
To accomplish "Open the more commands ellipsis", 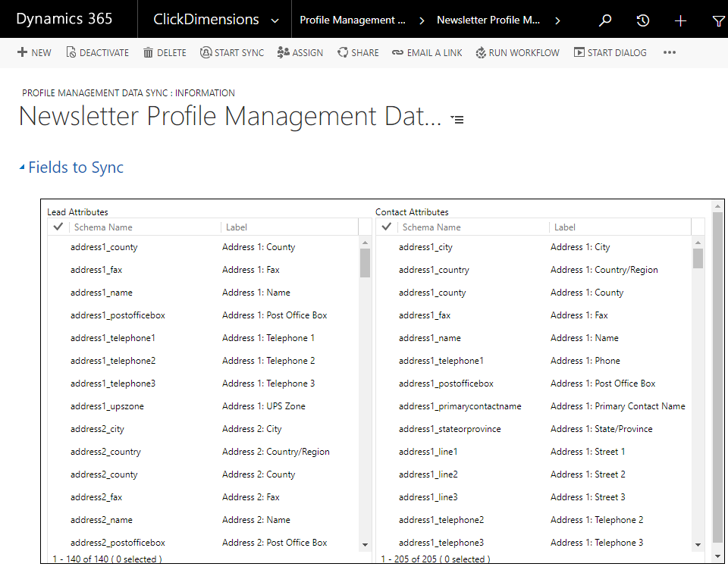I will (x=670, y=52).
